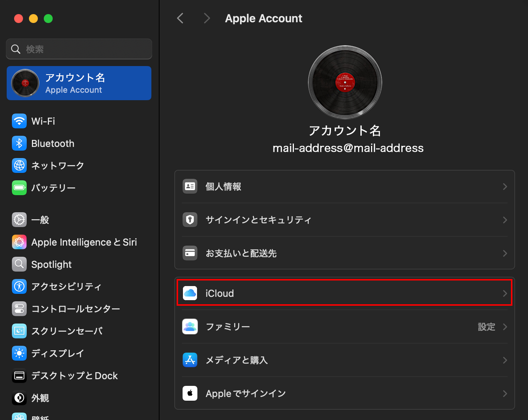This screenshot has width=528, height=420.
Task: Expand Apple でサインイン row chevron
Action: 505,394
